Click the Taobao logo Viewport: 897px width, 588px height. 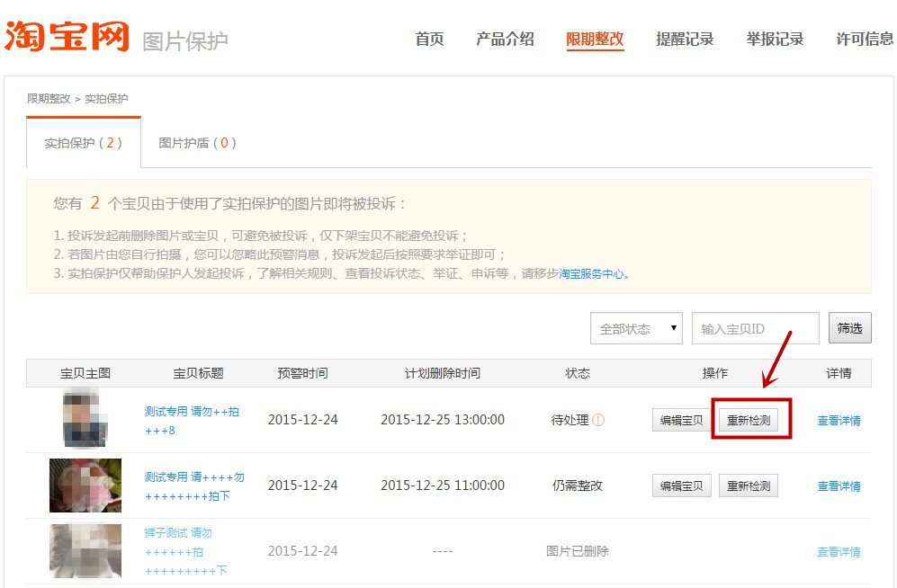67,36
